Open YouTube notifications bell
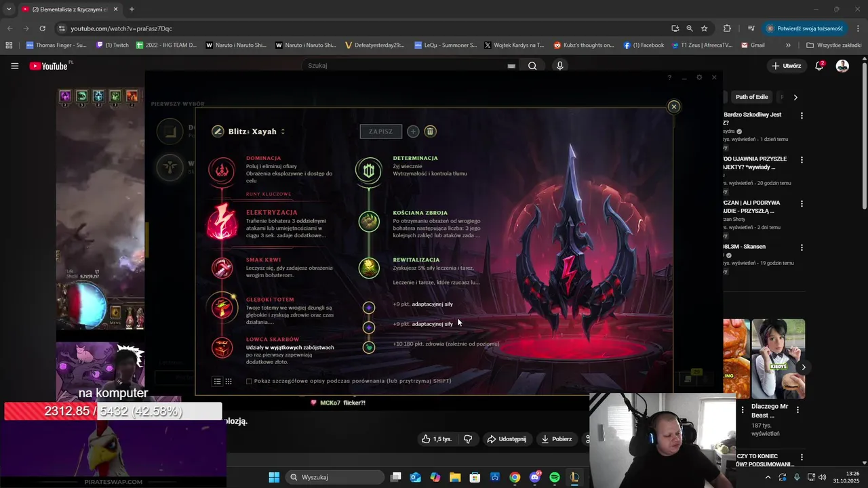 point(819,66)
